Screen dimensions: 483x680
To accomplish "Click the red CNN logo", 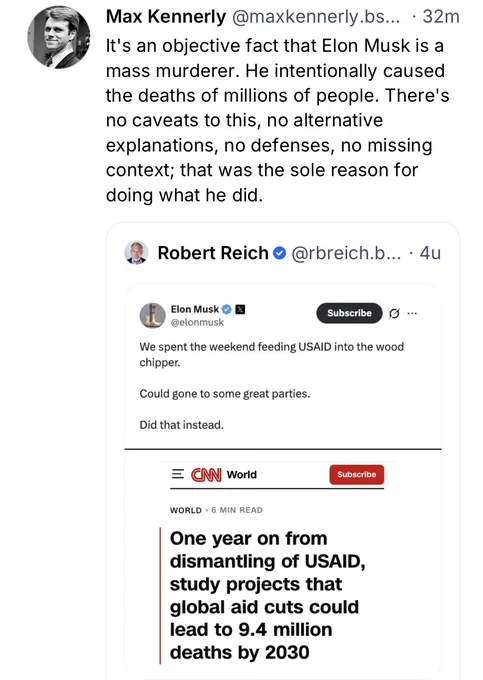I will point(206,474).
